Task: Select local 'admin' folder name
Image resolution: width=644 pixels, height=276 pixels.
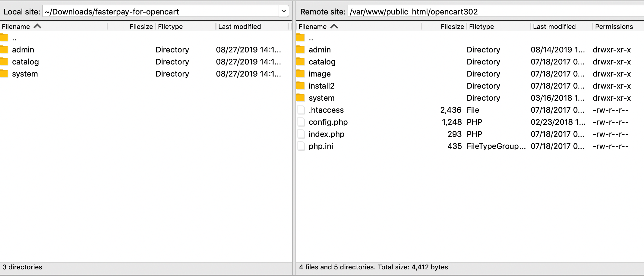Action: click(23, 50)
